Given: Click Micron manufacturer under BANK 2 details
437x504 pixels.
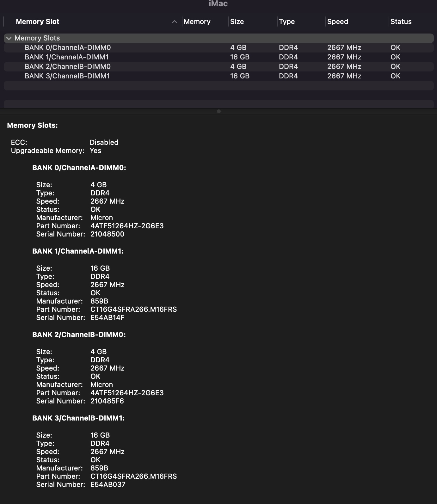Looking at the screenshot, I should click(x=102, y=384).
